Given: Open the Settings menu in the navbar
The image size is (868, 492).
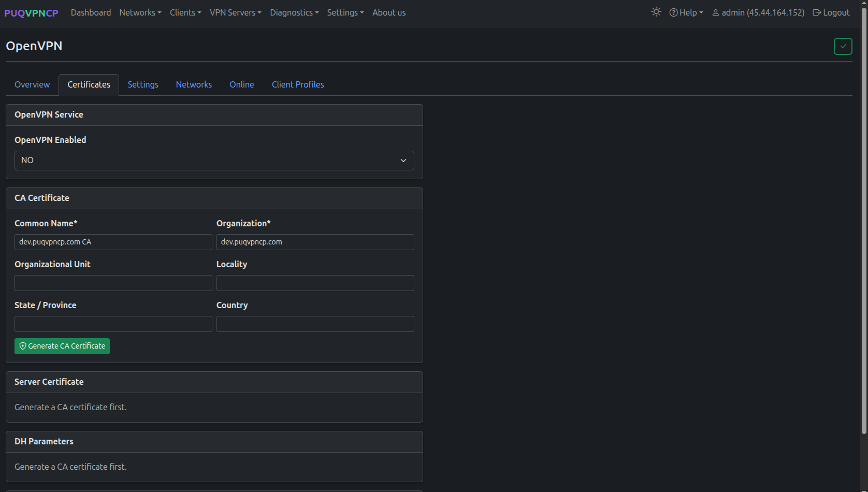Looking at the screenshot, I should point(345,12).
